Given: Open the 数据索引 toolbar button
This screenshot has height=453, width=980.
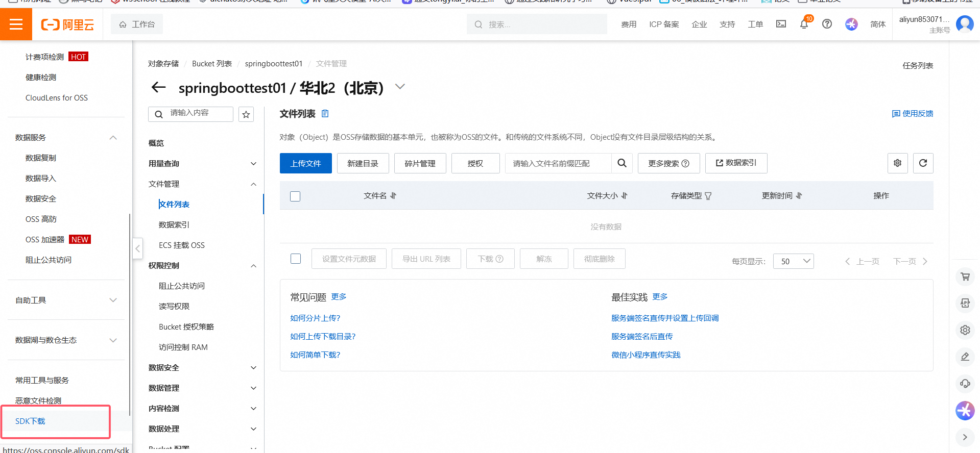Looking at the screenshot, I should [736, 163].
